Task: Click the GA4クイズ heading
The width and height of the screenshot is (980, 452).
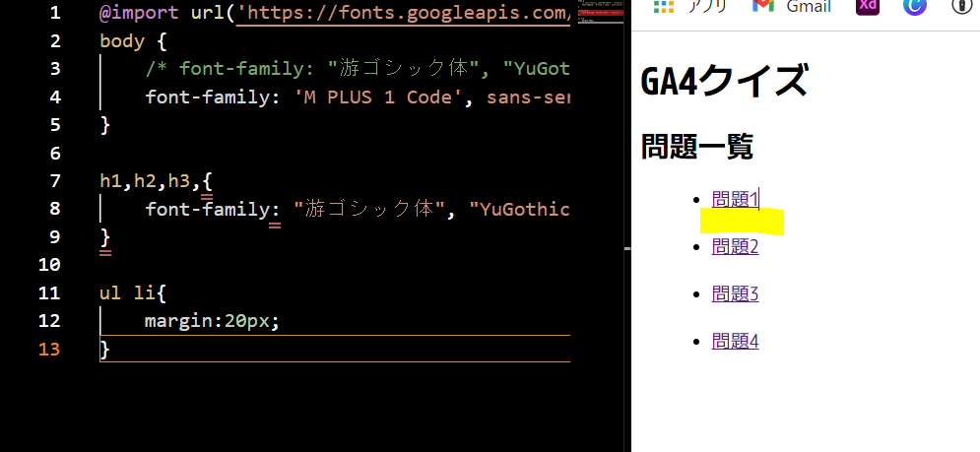Action: (x=724, y=81)
